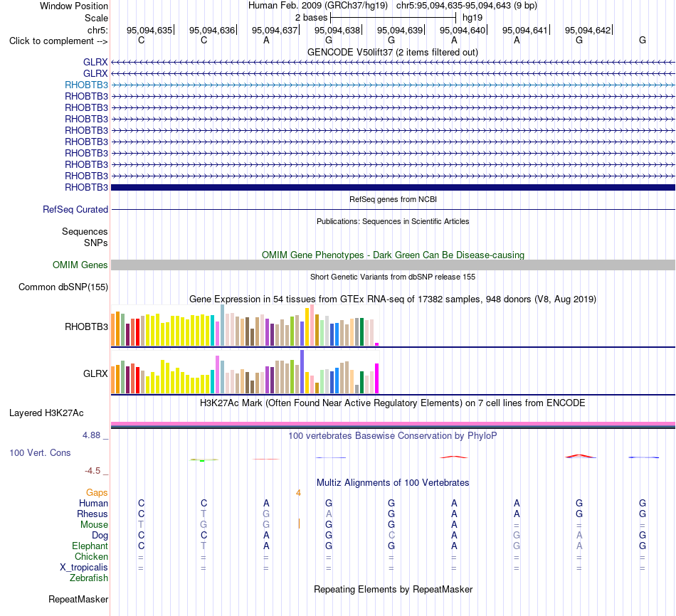Click the orange Gaps row label
Image resolution: width=676 pixels, height=616 pixels.
click(97, 493)
